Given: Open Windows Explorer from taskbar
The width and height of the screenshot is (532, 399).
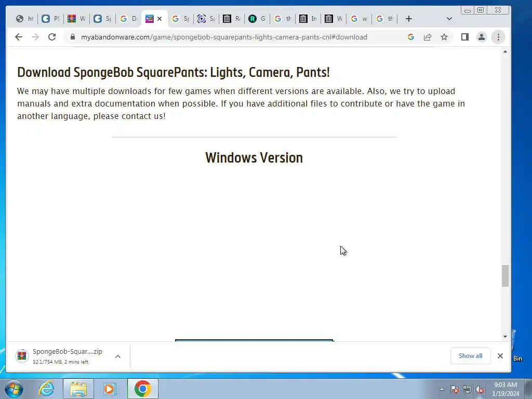Looking at the screenshot, I should coord(78,389).
